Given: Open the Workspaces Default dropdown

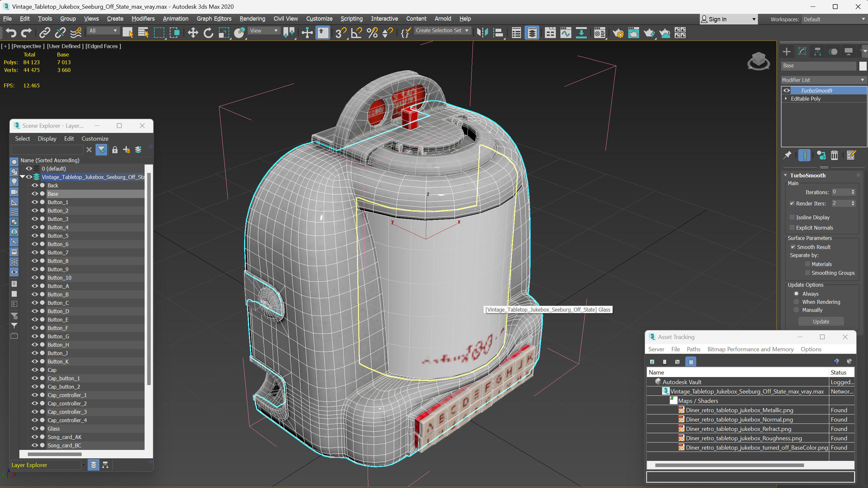Looking at the screenshot, I should (834, 19).
